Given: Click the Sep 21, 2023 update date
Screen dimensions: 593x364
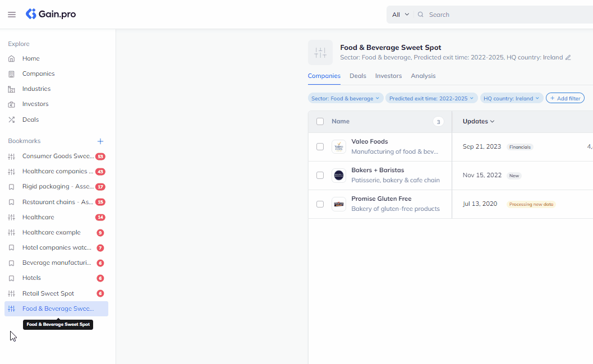Looking at the screenshot, I should [482, 146].
